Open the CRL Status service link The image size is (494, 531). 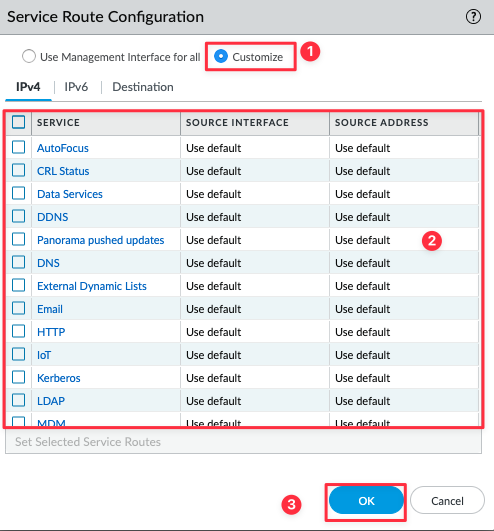63,171
